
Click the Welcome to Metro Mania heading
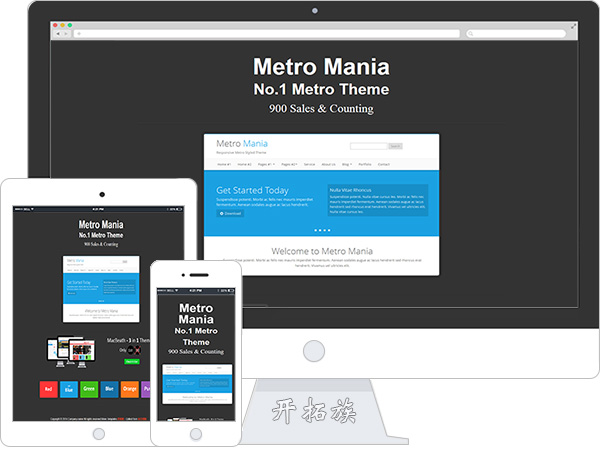tap(322, 251)
